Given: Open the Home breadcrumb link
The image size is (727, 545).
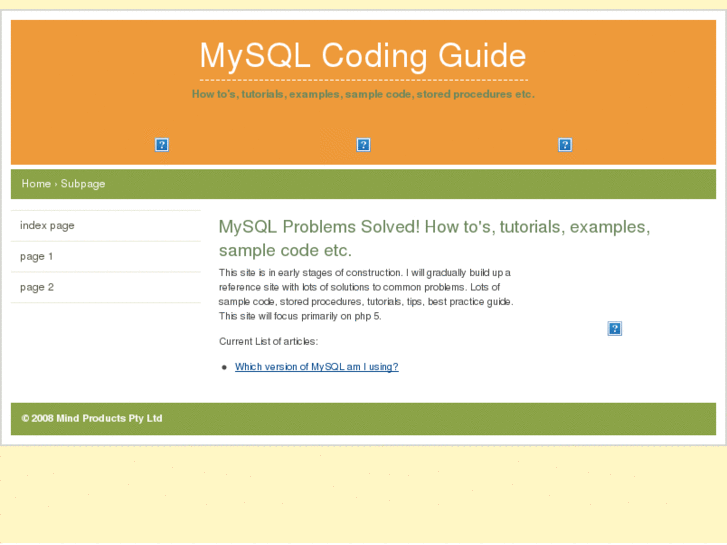Looking at the screenshot, I should click(x=36, y=184).
